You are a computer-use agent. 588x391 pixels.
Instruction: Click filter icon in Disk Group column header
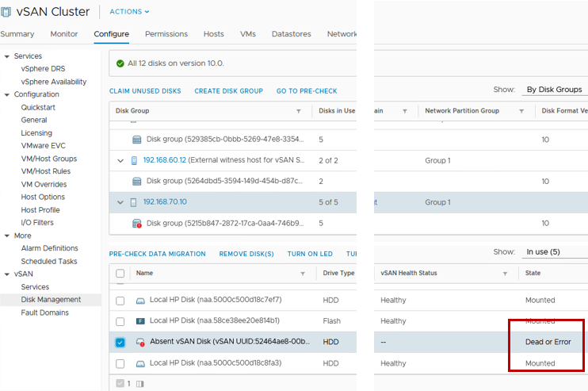[299, 111]
